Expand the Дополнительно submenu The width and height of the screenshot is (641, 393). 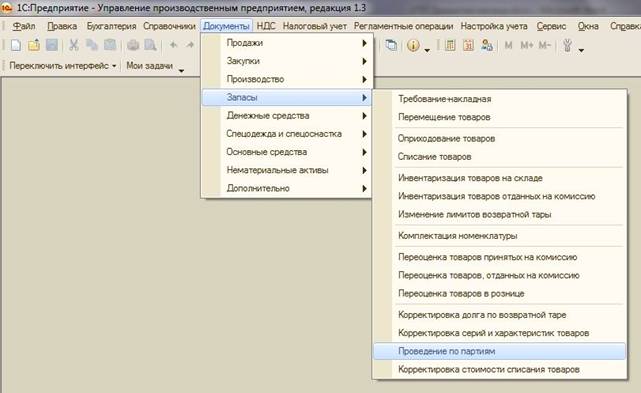tap(287, 189)
